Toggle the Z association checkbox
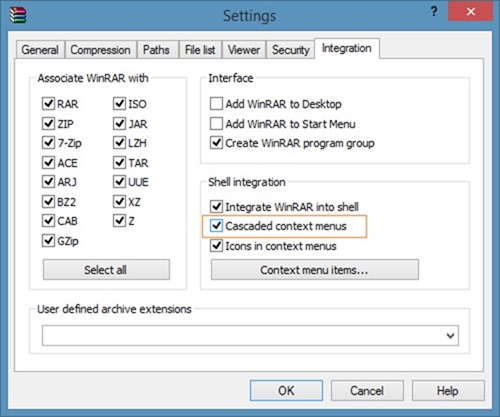Screen dimensions: 500x417 (x=119, y=221)
